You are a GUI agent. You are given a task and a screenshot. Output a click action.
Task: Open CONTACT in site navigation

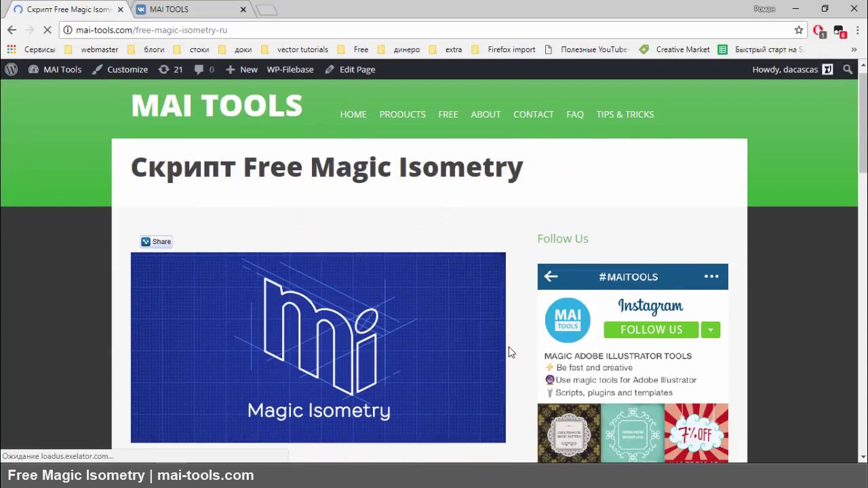point(534,115)
